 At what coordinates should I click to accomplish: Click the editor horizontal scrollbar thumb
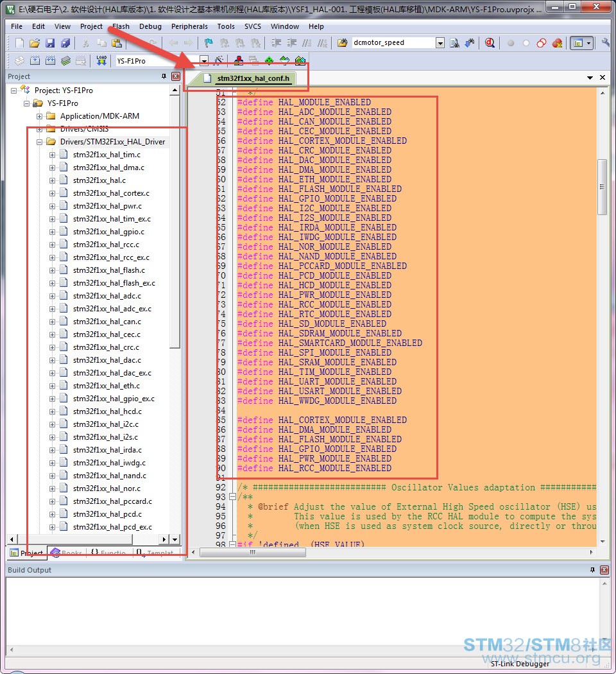(x=253, y=552)
